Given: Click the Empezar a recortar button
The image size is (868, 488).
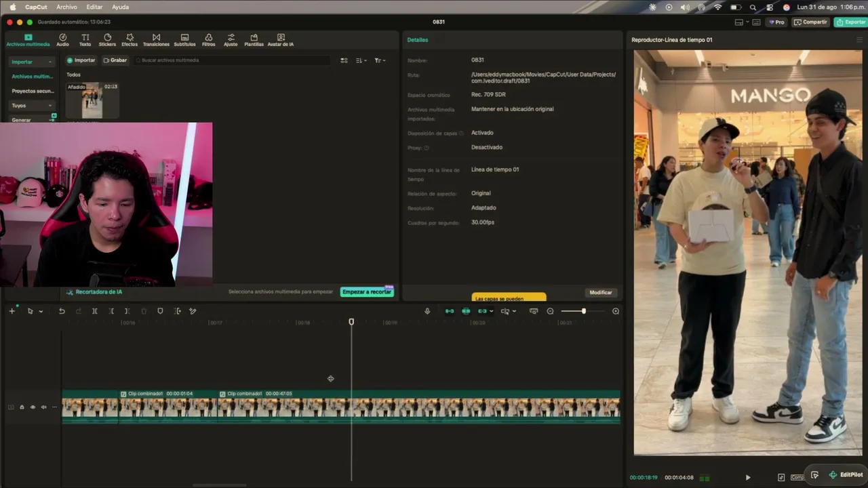Looking at the screenshot, I should [x=367, y=292].
